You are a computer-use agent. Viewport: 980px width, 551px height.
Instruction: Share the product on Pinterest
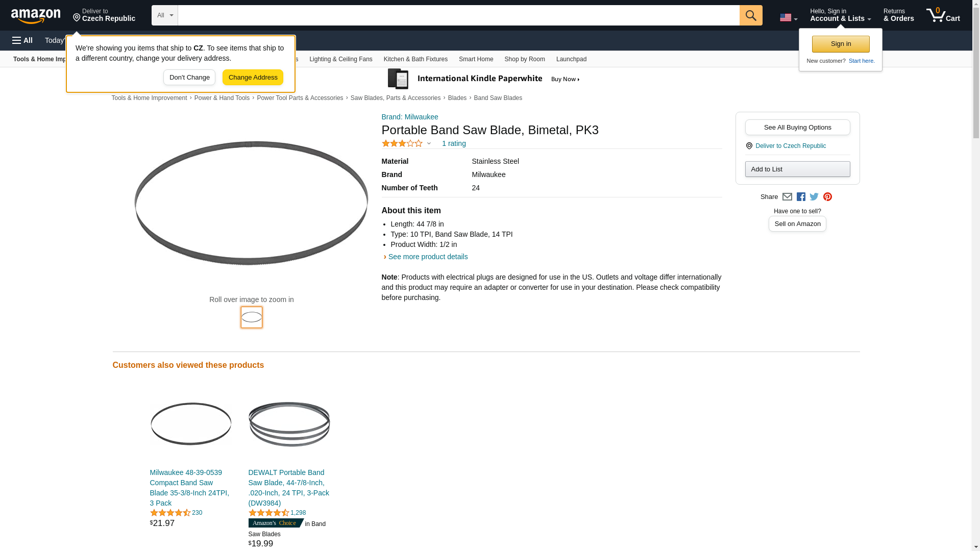pos(827,197)
